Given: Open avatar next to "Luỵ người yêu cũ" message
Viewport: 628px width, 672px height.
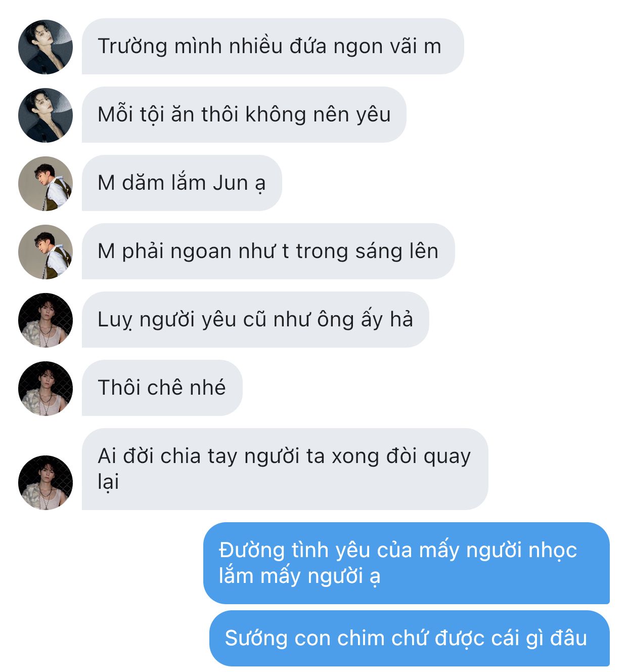Looking at the screenshot, I should tap(46, 320).
